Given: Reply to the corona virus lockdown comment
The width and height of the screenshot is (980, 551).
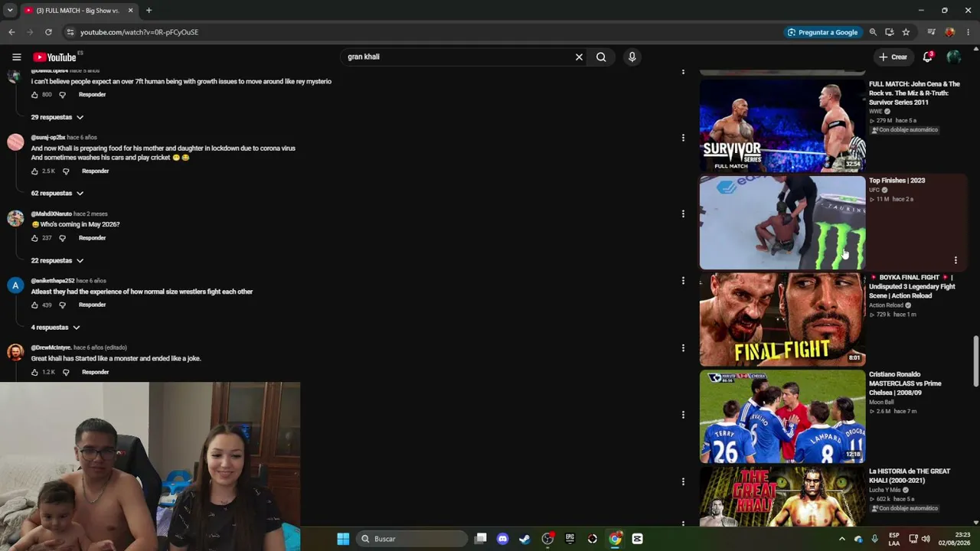Looking at the screenshot, I should pos(95,171).
